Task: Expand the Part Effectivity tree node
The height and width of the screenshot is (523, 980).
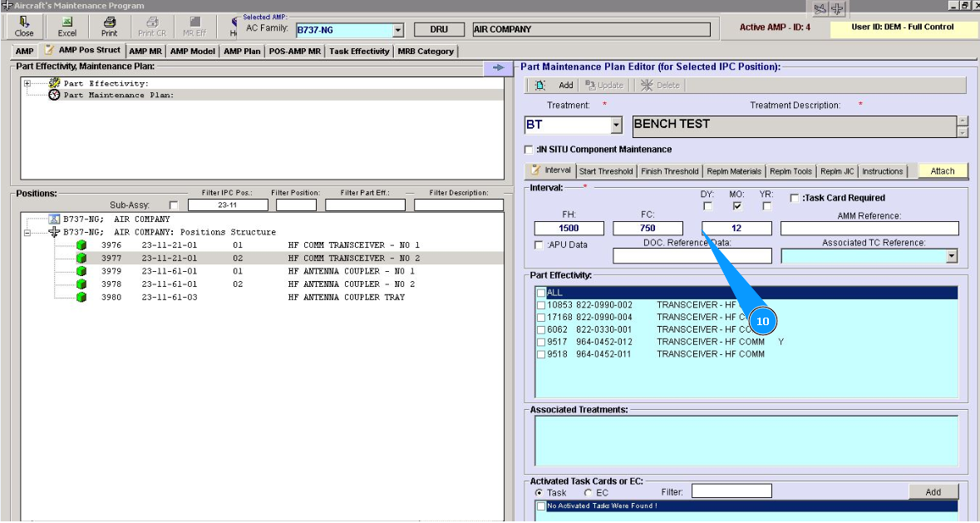Action: [x=27, y=83]
